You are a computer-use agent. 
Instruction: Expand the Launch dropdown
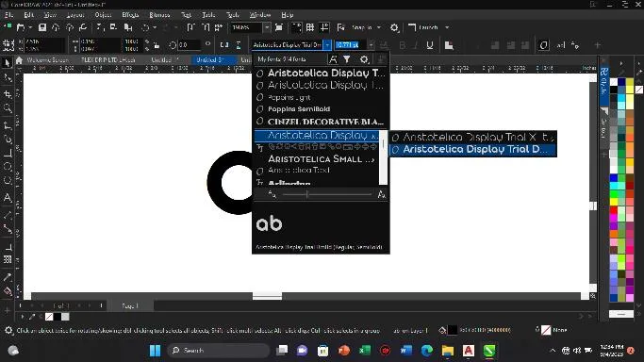click(x=447, y=27)
